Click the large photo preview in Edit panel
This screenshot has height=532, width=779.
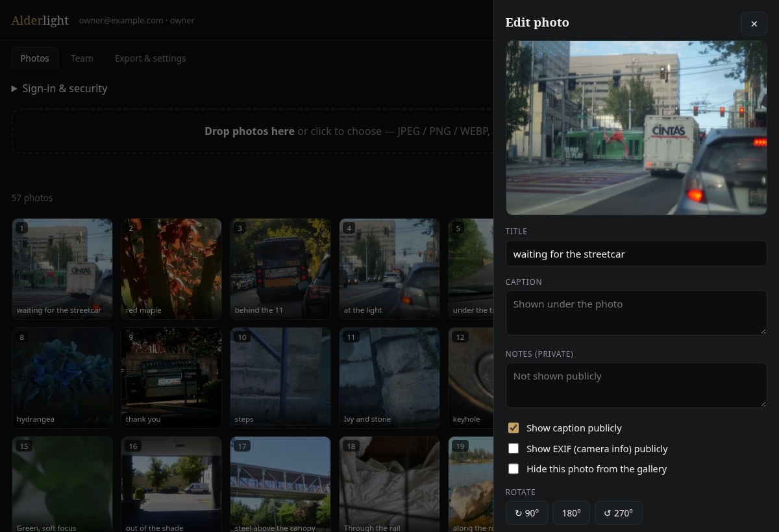pyautogui.click(x=636, y=127)
